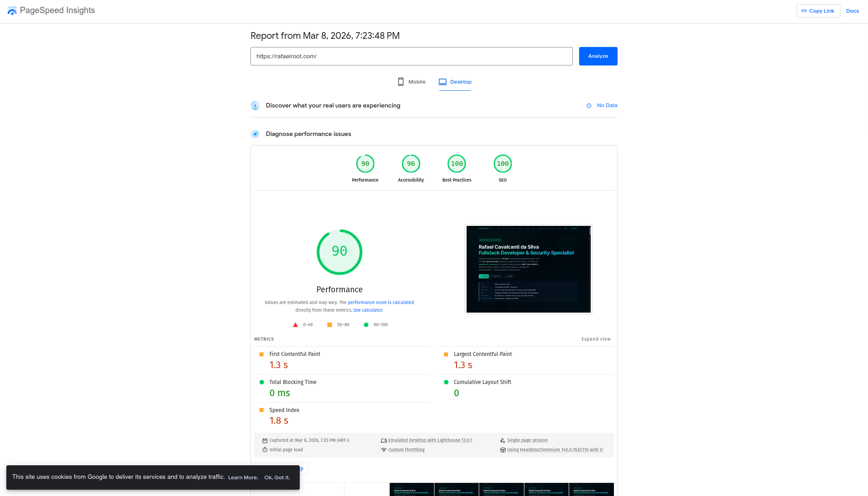Click the Copy Link chain icon
This screenshot has height=496, width=868.
804,10
